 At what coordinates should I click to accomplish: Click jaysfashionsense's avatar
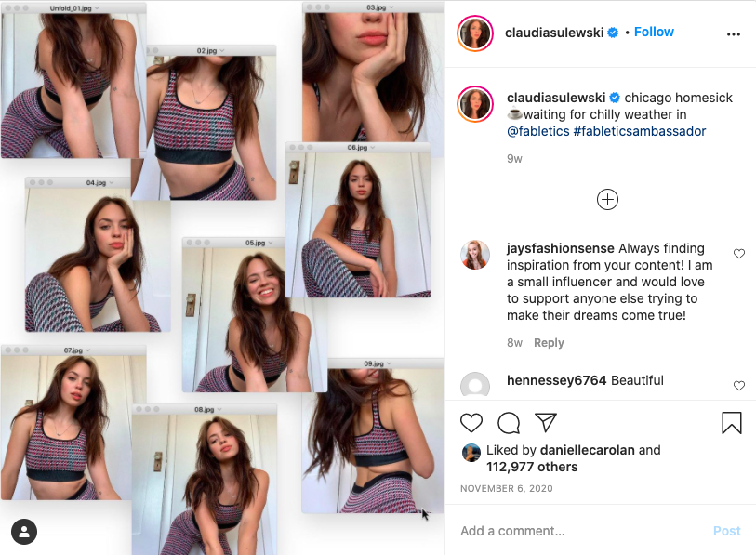(x=475, y=255)
